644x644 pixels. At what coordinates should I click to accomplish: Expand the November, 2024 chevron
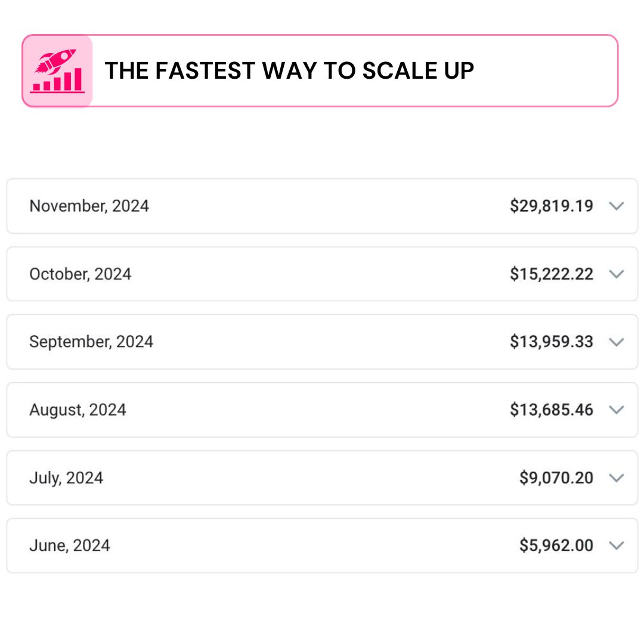tap(617, 206)
